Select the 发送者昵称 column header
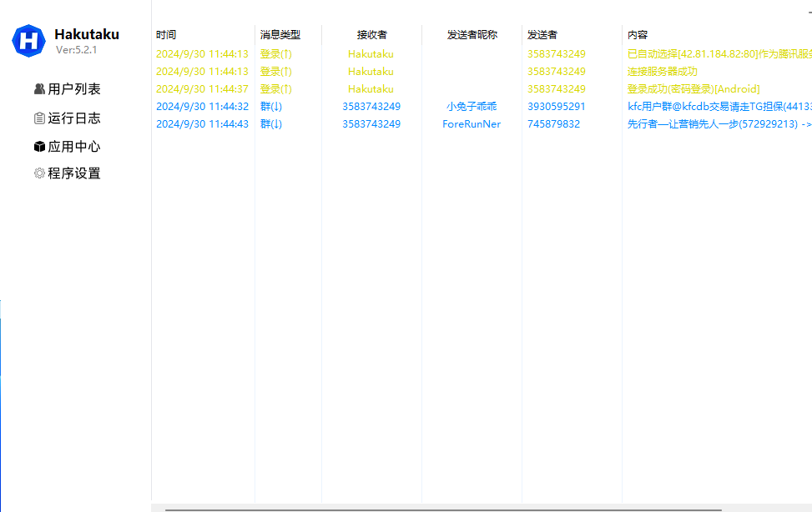 pyautogui.click(x=472, y=35)
